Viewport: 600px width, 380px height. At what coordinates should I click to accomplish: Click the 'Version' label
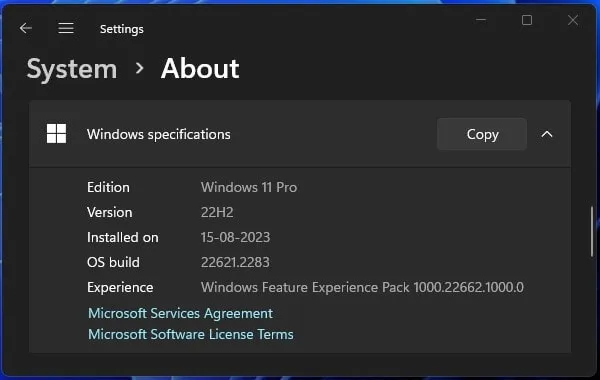coord(109,212)
